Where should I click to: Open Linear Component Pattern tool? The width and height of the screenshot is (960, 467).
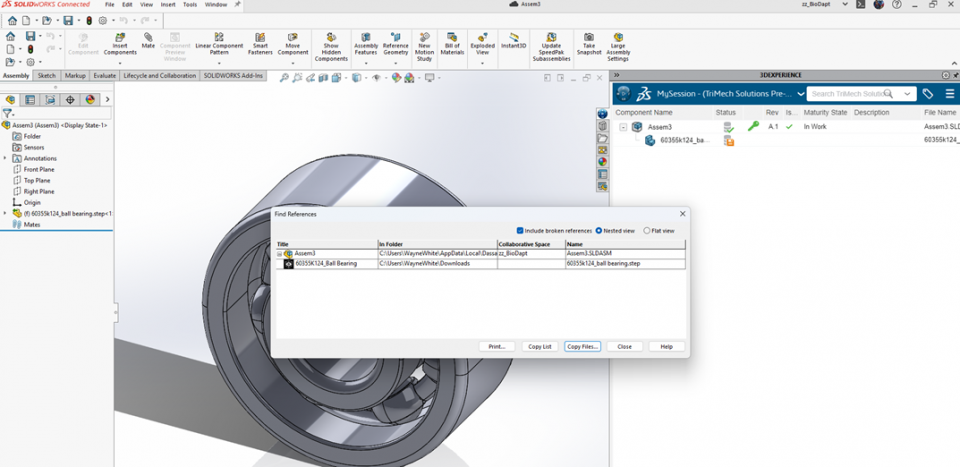point(219,44)
